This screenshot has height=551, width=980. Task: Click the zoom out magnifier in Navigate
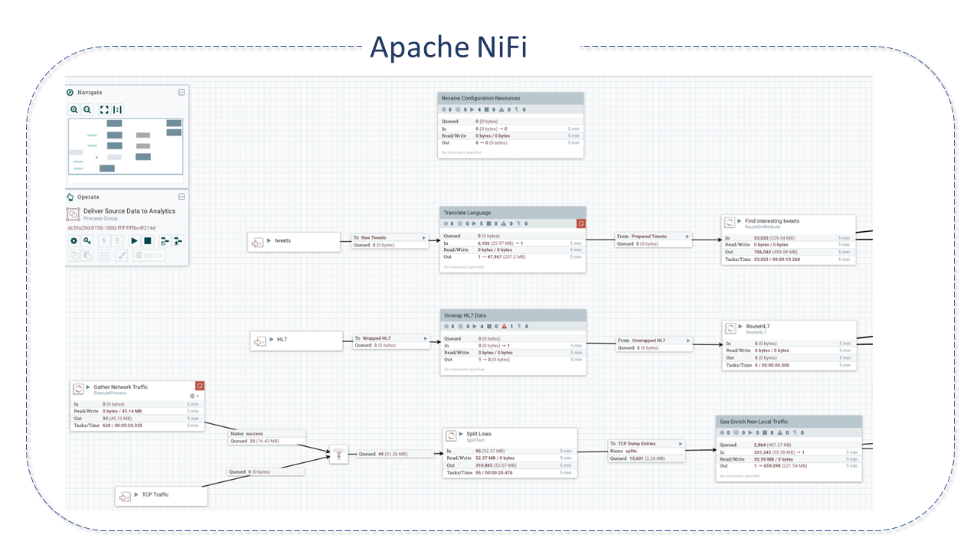click(x=87, y=109)
